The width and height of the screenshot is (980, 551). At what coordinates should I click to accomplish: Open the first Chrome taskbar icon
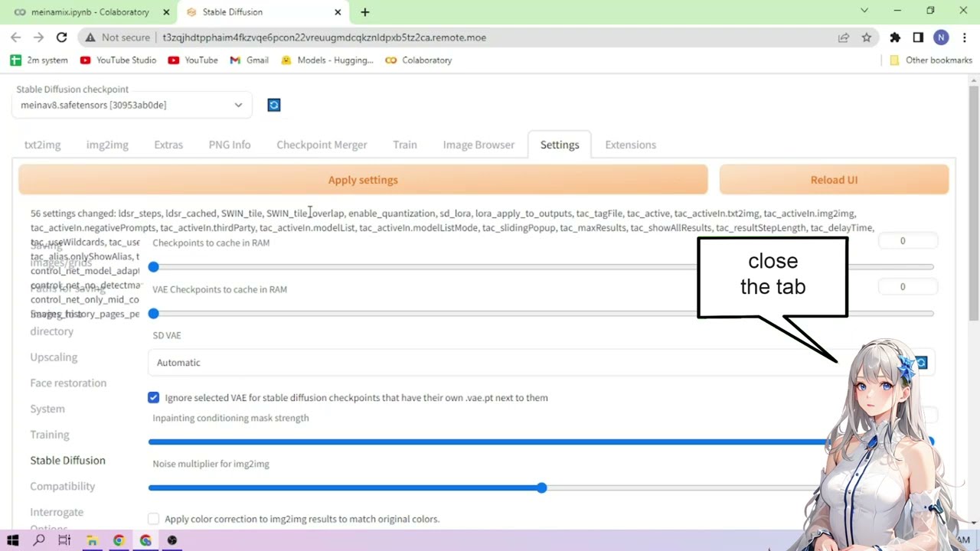coord(119,540)
